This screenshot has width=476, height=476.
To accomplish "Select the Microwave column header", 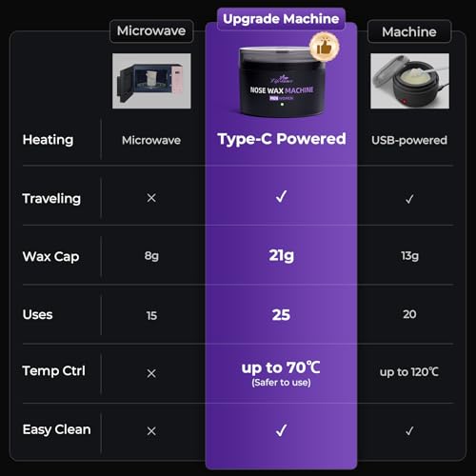I will [151, 31].
